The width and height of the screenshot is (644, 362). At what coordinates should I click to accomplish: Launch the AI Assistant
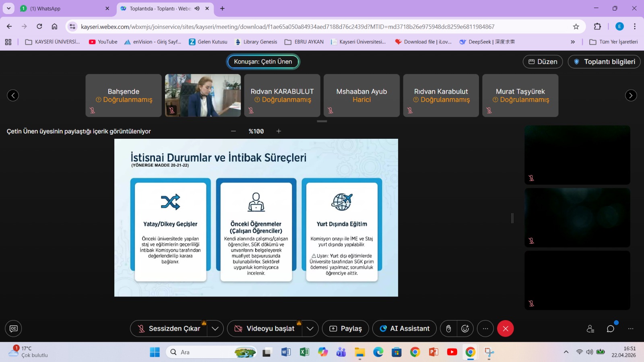[405, 329]
